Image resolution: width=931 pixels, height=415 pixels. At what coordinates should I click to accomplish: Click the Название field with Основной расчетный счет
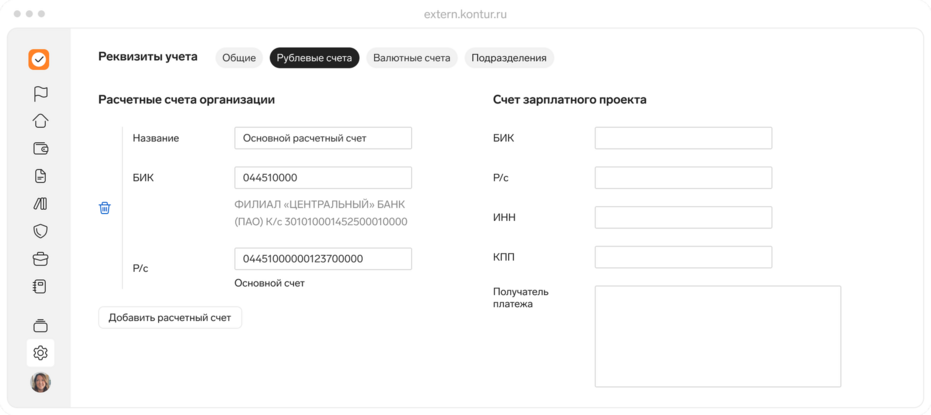click(x=322, y=138)
